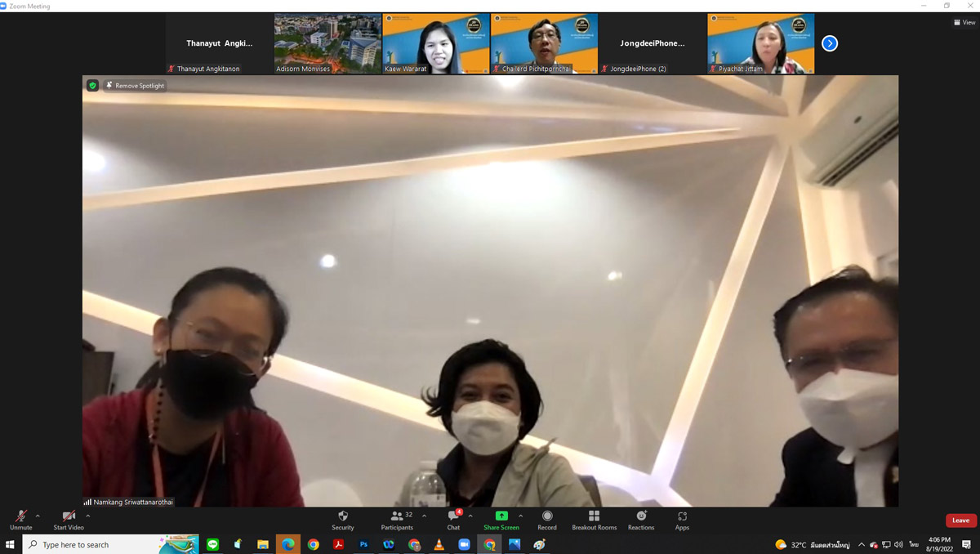Start recording with the Record button
980x554 pixels.
click(547, 520)
